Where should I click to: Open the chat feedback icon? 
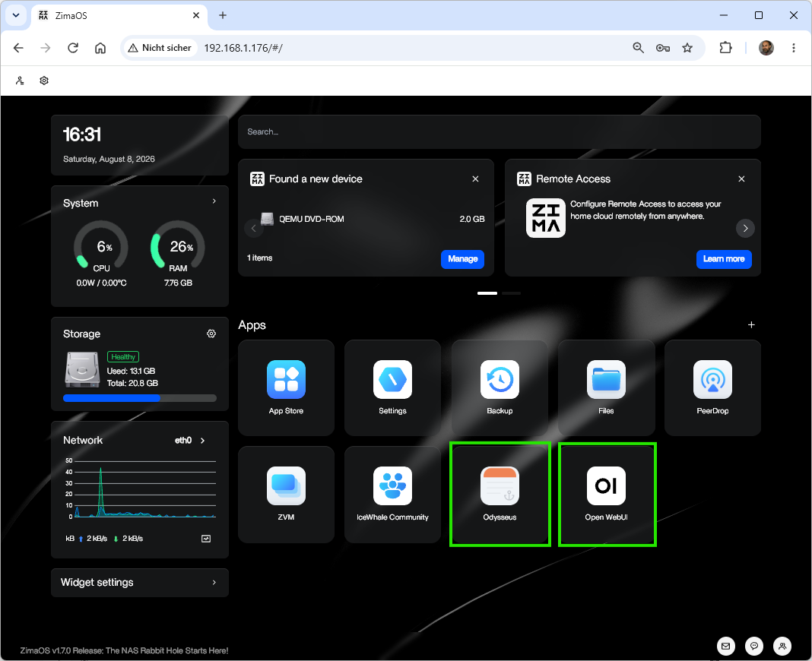point(754,646)
